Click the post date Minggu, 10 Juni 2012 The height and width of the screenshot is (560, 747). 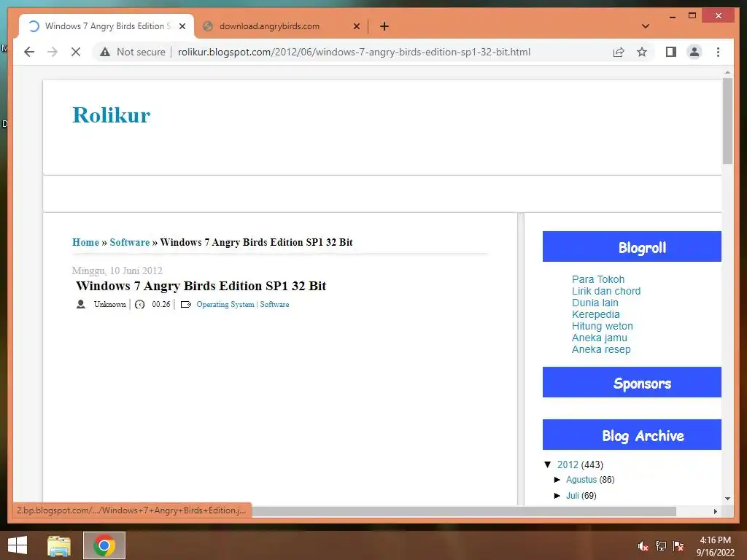click(x=117, y=271)
